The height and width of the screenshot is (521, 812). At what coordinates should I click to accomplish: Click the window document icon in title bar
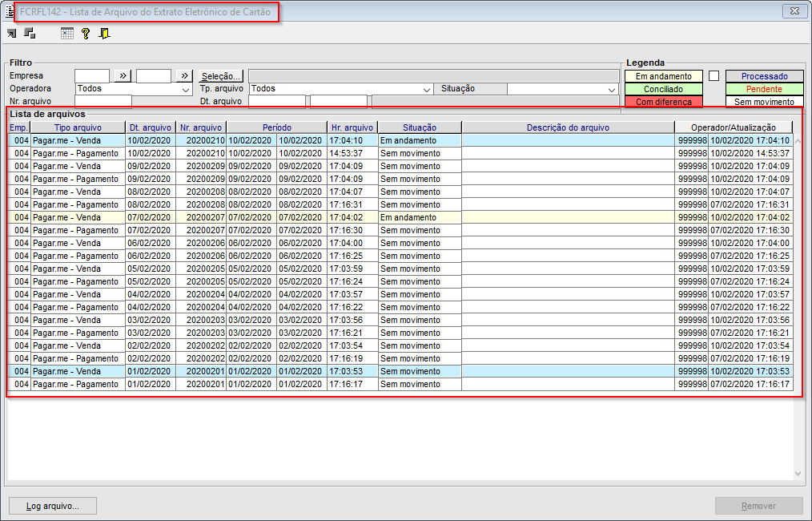pos(9,11)
